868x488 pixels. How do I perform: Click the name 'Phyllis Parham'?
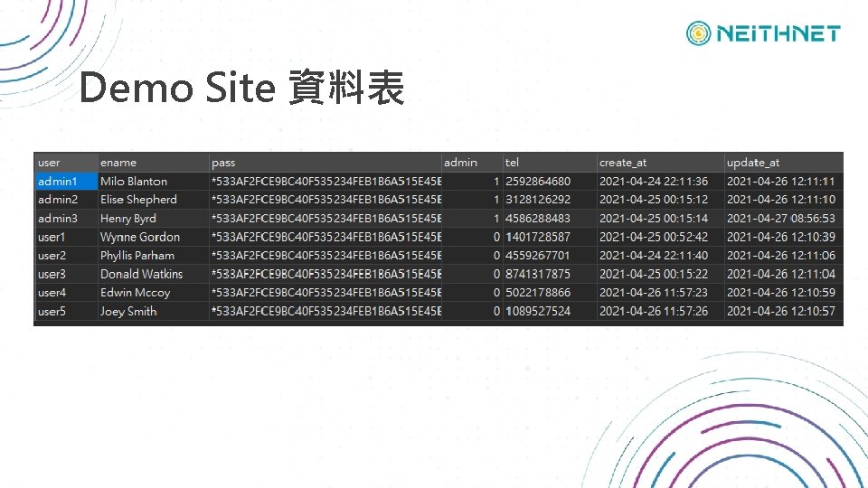(137, 256)
